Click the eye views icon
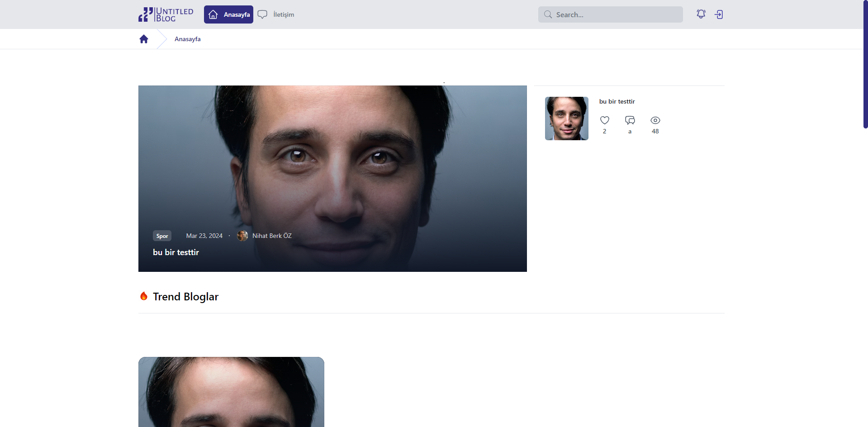 tap(655, 120)
